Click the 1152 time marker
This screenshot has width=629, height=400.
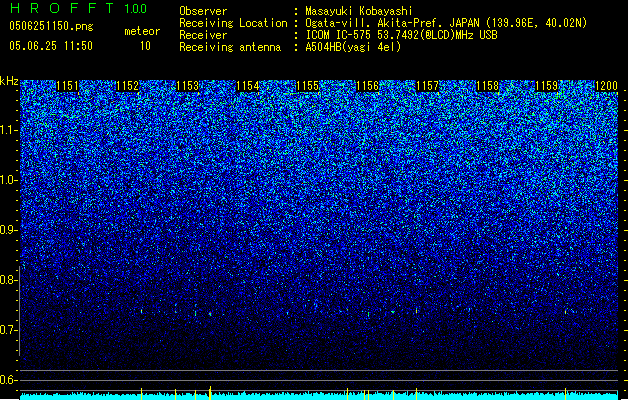(x=127, y=86)
